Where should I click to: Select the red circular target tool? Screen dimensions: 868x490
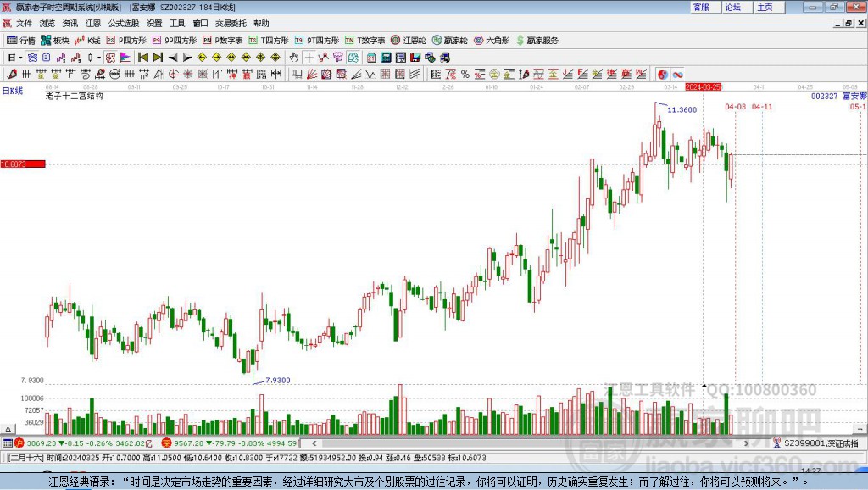pos(173,75)
